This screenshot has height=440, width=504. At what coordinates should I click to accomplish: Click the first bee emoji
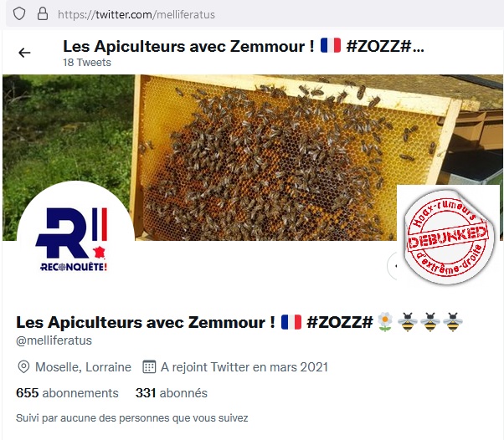408,322
